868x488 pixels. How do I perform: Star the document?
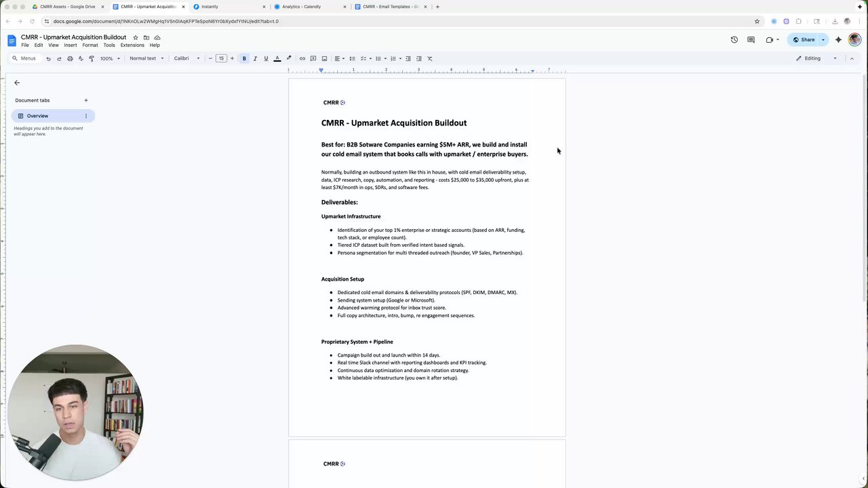(x=136, y=37)
